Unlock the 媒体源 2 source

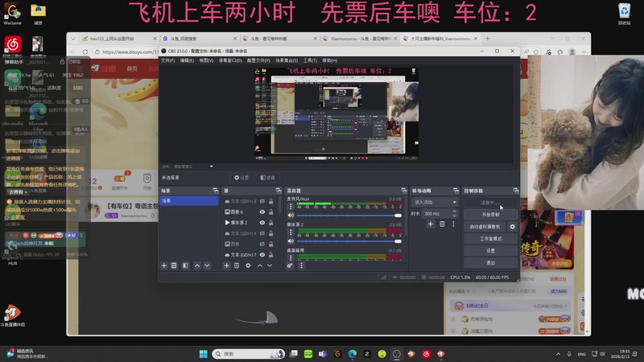[271, 223]
